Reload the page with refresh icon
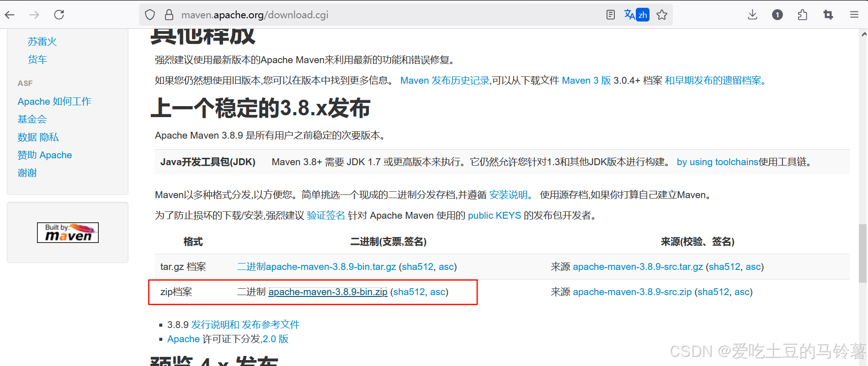 (x=59, y=15)
